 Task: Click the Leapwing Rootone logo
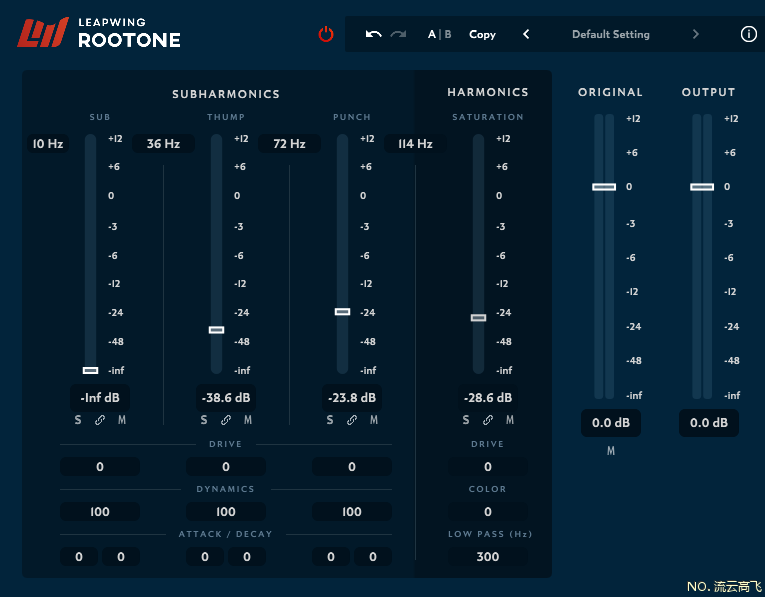(x=99, y=33)
